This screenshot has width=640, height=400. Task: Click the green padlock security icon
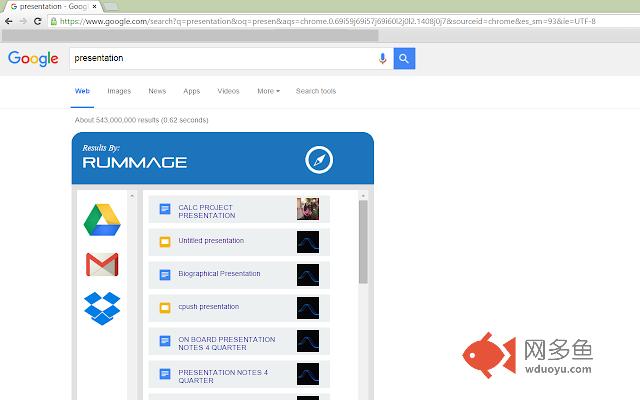click(x=53, y=21)
